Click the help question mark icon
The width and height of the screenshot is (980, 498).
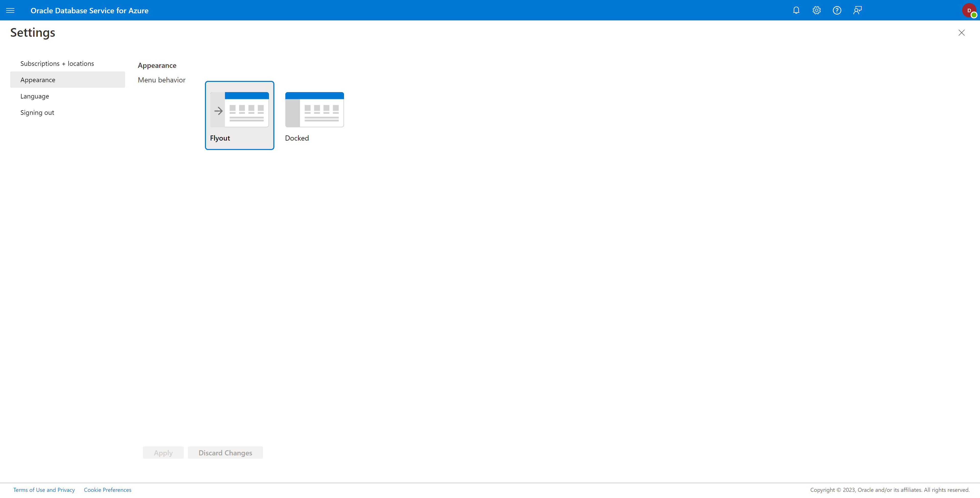tap(837, 10)
